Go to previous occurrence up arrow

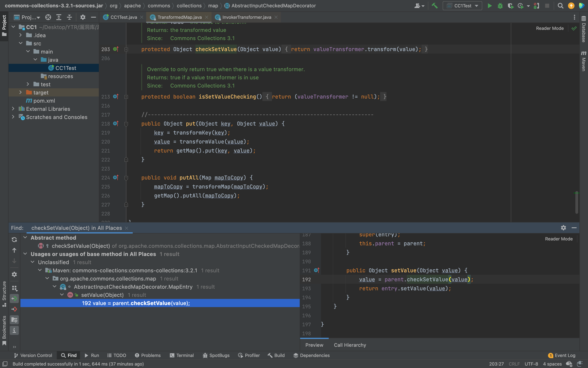point(14,250)
